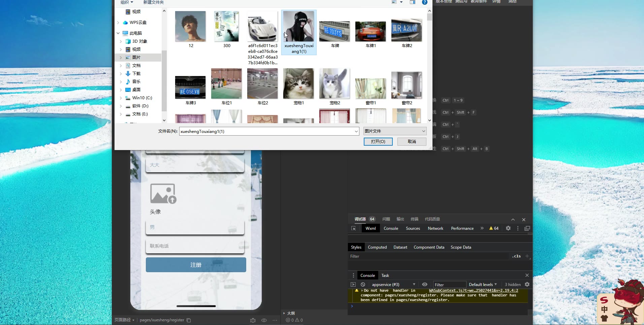Switch to the Performance tab
This screenshot has height=325, width=644.
[462, 228]
